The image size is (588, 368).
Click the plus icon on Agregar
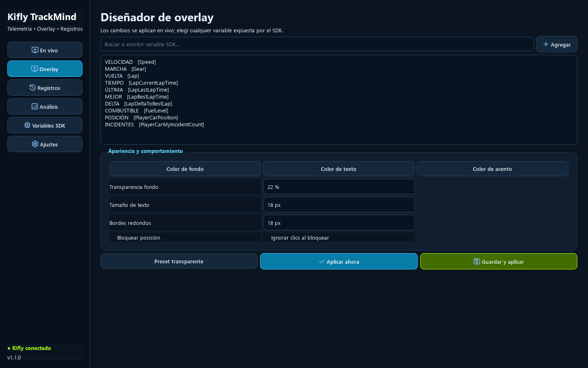[546, 44]
